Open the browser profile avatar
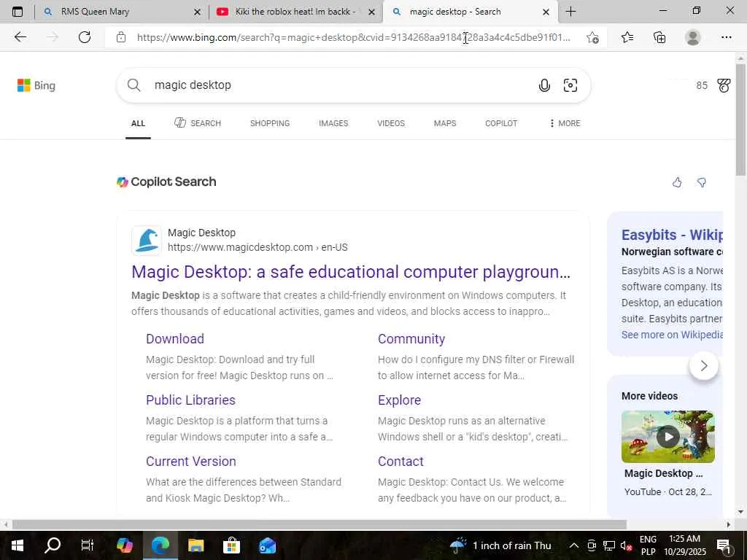This screenshot has height=560, width=747. 693,37
